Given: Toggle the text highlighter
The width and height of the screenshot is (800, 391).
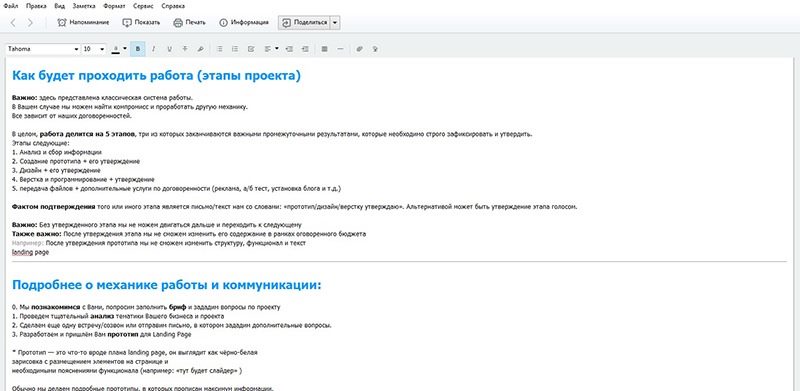Looking at the screenshot, I should (200, 49).
